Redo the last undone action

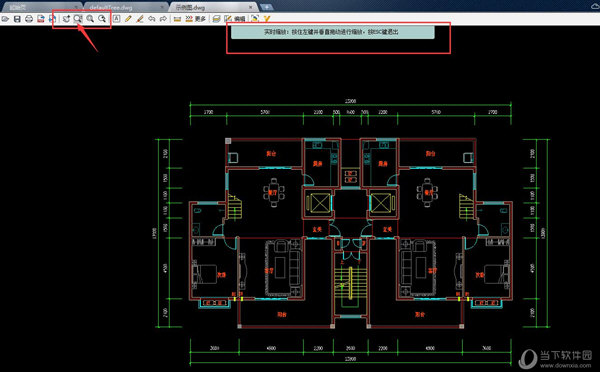(163, 19)
